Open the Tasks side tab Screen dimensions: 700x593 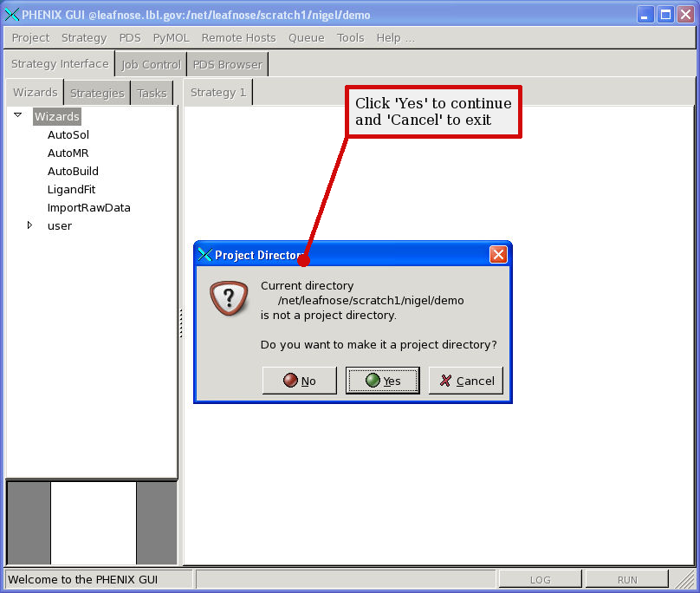[152, 93]
